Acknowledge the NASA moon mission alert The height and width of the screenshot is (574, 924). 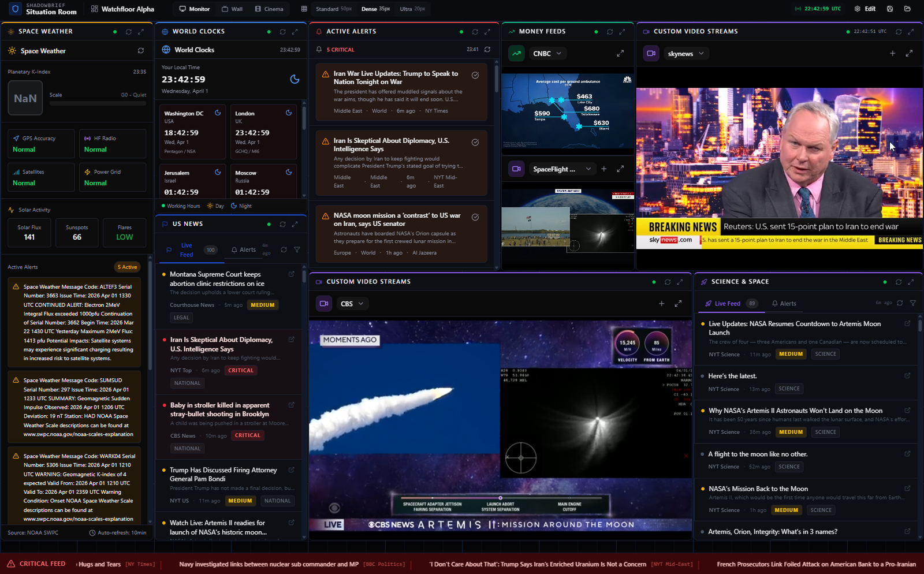(475, 217)
